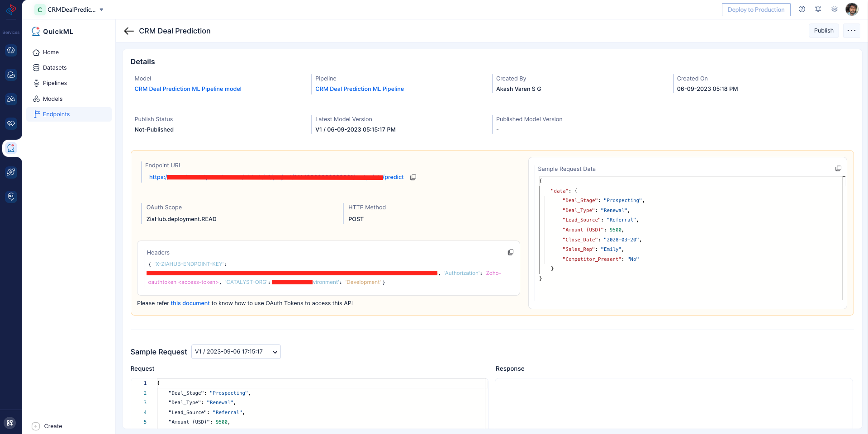
Task: Click Deploy to Production
Action: pyautogui.click(x=756, y=9)
